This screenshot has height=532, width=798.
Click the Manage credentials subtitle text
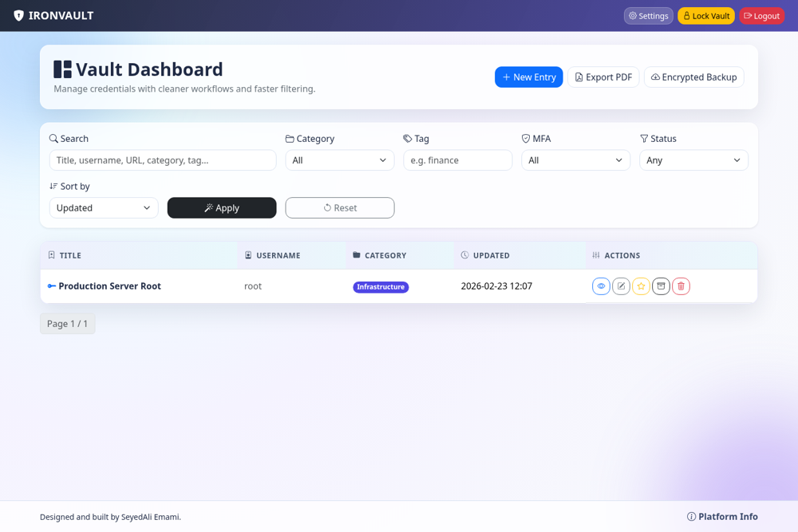tap(185, 89)
